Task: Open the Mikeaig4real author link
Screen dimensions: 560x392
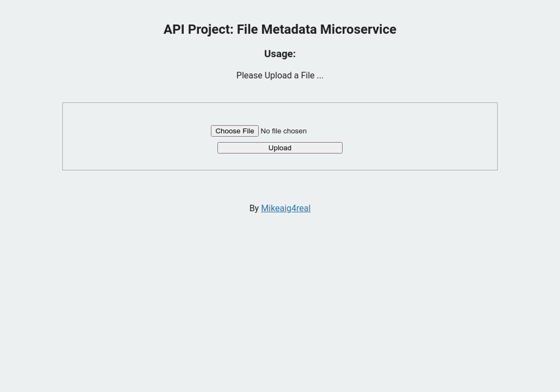Action: (x=286, y=208)
